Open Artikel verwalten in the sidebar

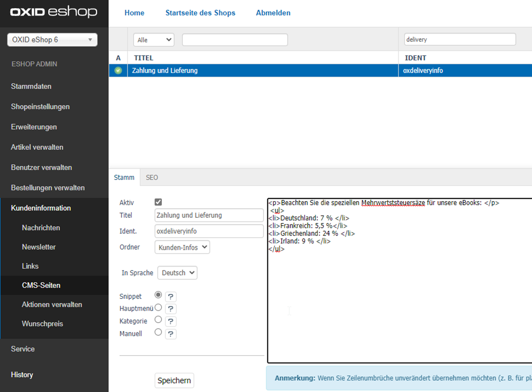37,147
